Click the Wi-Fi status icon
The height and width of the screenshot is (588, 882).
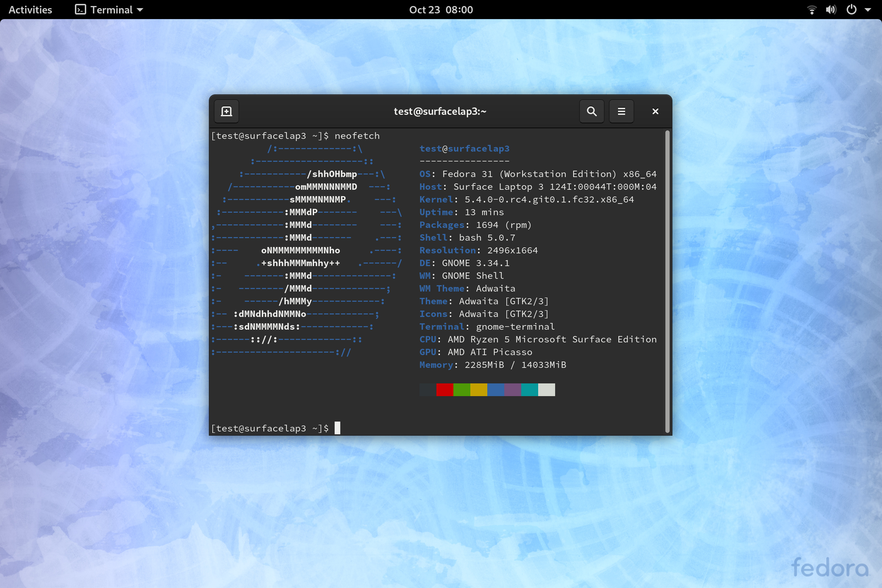812,10
